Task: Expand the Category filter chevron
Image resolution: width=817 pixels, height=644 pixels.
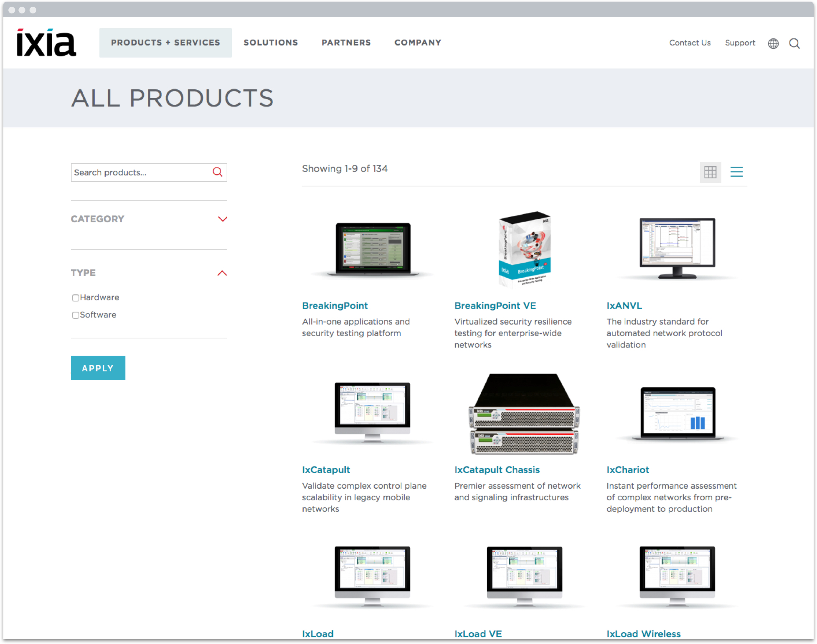Action: click(223, 219)
